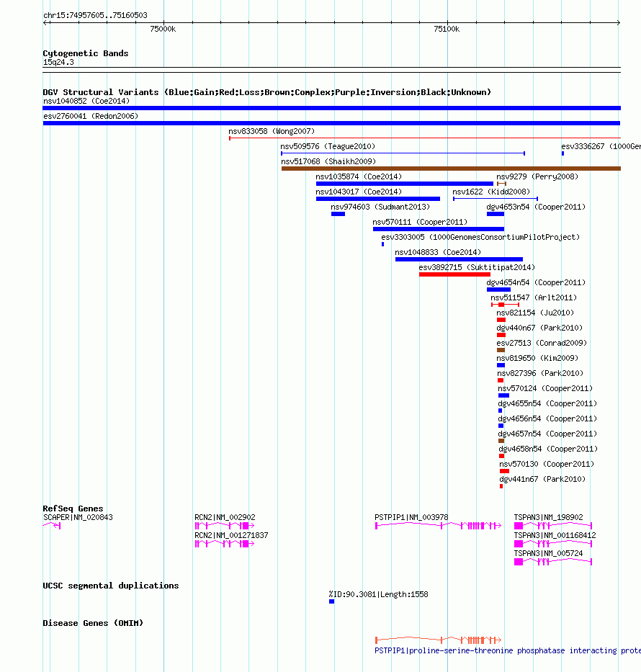
Task: Select the TSPAN3|NM_198902 gene model
Action: point(553,526)
